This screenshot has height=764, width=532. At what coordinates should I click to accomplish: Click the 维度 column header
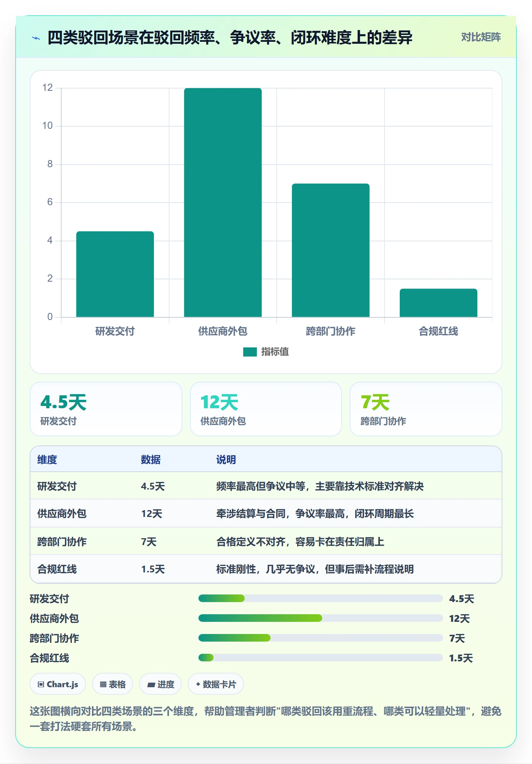click(47, 460)
